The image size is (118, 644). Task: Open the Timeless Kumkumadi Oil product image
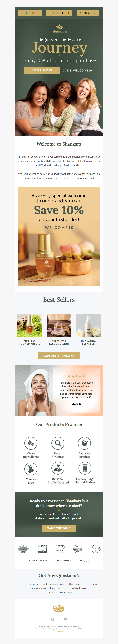29,326
